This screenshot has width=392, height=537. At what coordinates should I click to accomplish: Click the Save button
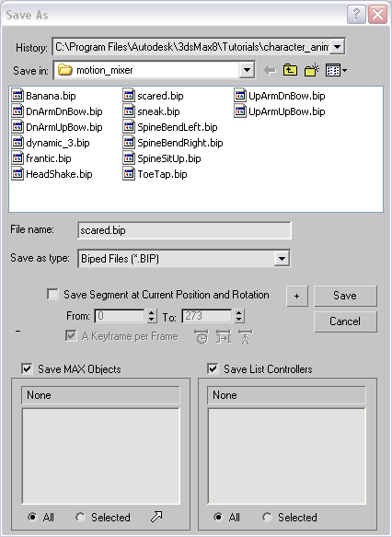click(345, 296)
